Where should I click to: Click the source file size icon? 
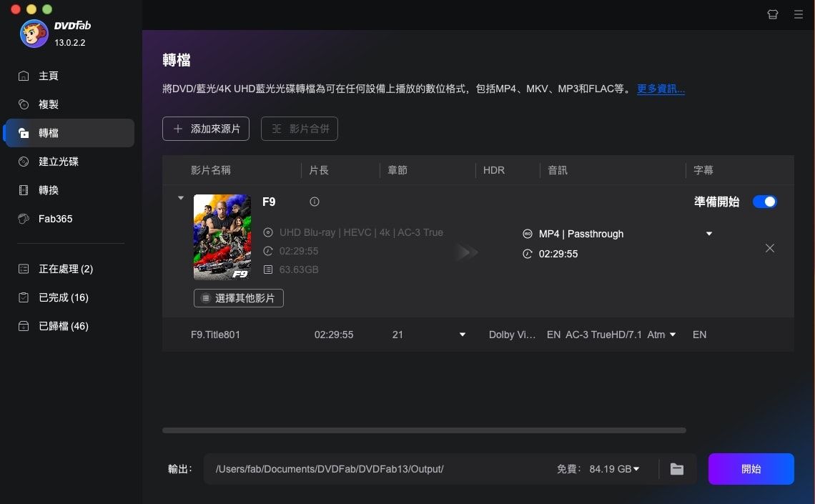[267, 270]
